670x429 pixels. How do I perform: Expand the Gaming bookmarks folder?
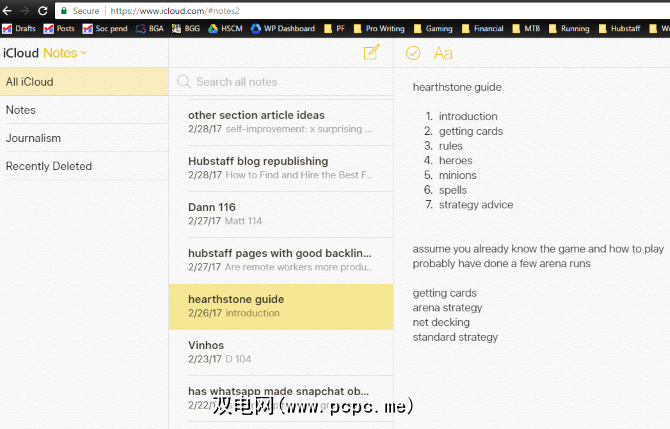click(x=433, y=29)
